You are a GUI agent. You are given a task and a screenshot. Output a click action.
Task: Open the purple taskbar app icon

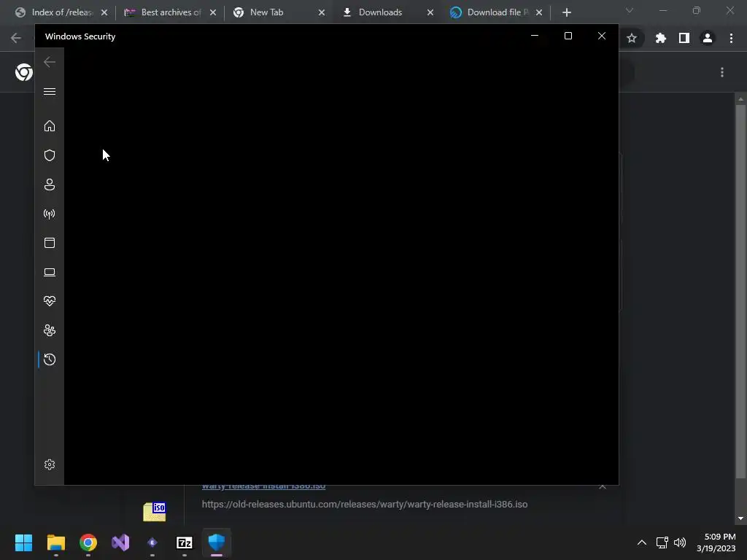152,542
